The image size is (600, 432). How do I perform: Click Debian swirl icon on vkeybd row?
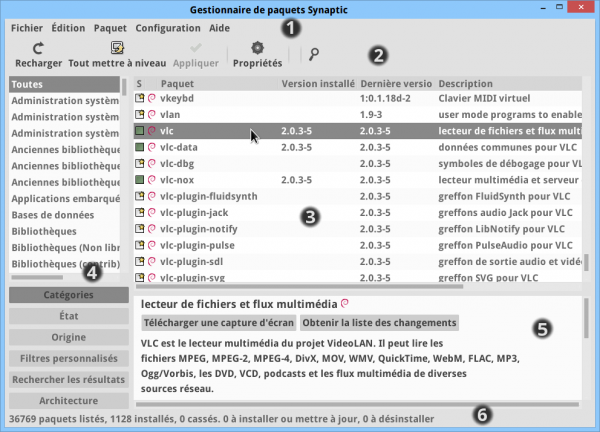point(152,98)
